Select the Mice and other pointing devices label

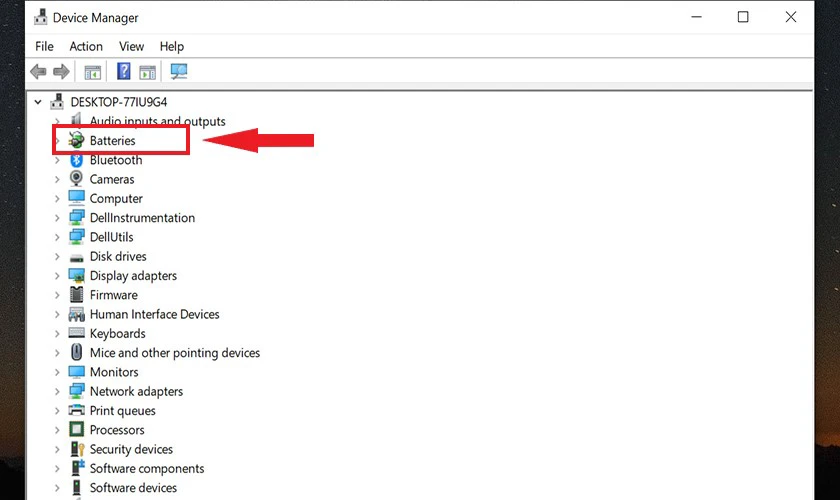[x=175, y=353]
